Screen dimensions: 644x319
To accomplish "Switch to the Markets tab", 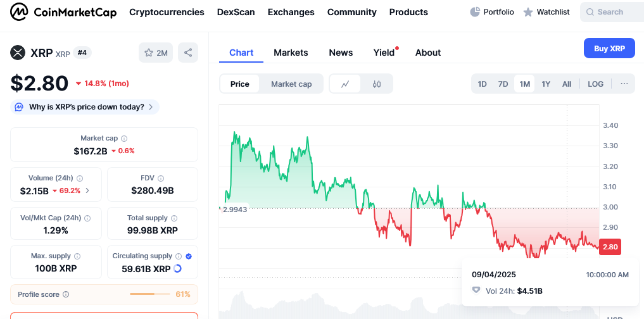I will [291, 53].
